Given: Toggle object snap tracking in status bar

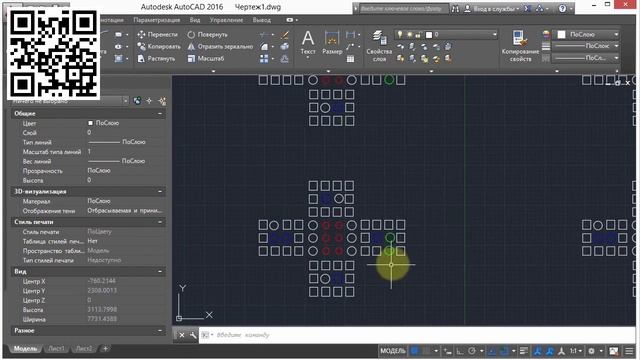Looking at the screenshot, I should click(493, 351).
